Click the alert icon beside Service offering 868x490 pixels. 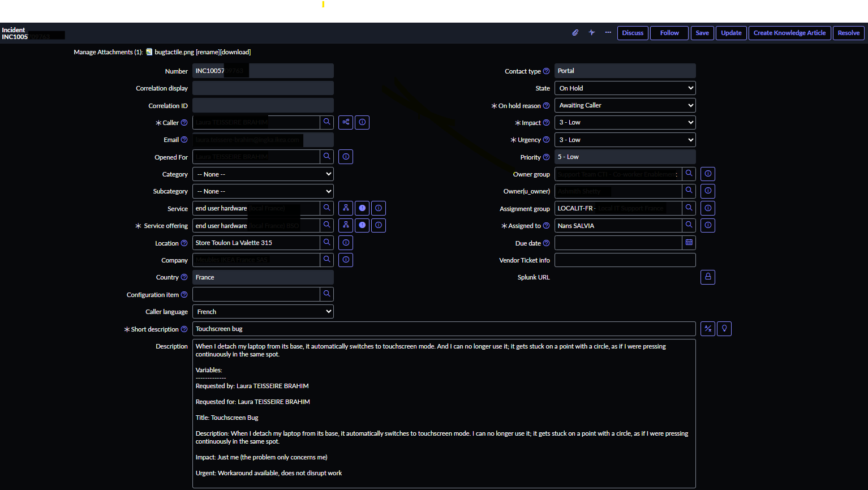coord(362,225)
